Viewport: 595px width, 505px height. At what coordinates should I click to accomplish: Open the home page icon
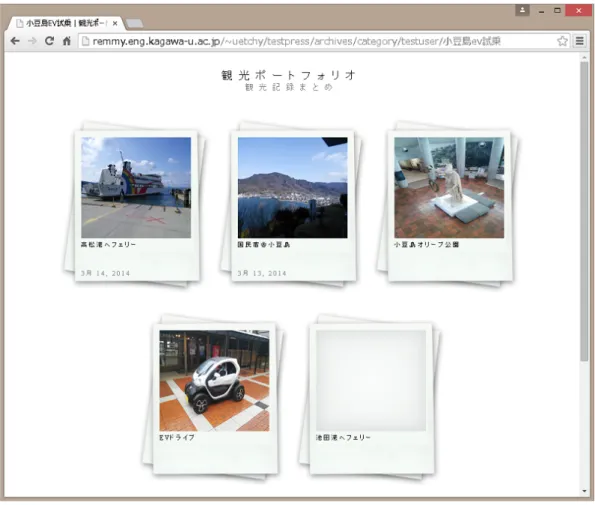pyautogui.click(x=67, y=41)
